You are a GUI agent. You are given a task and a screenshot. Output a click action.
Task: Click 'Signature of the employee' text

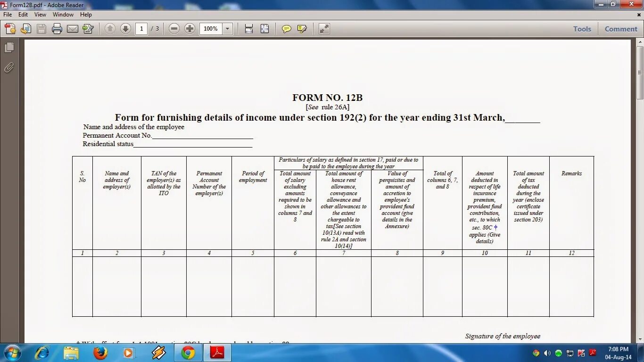(x=503, y=336)
